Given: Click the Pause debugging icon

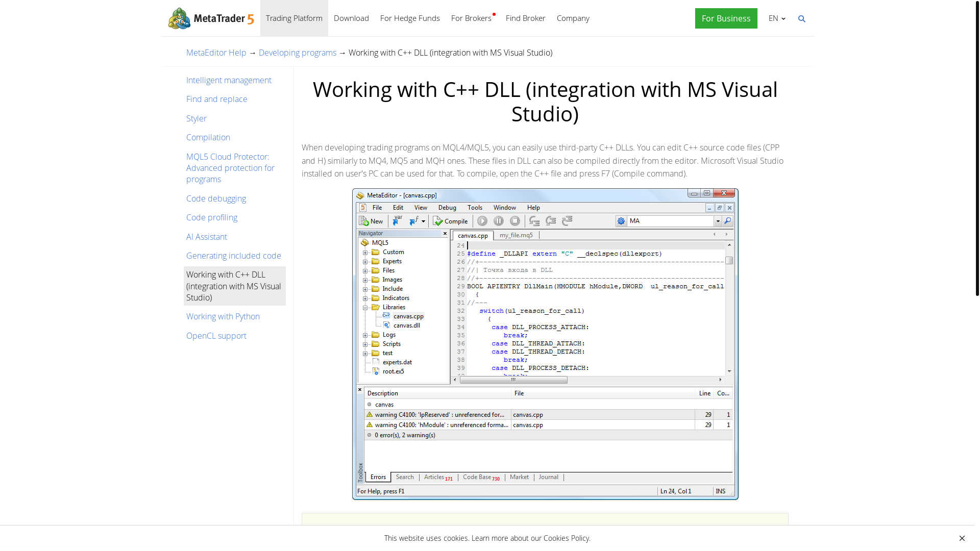Looking at the screenshot, I should click(499, 221).
